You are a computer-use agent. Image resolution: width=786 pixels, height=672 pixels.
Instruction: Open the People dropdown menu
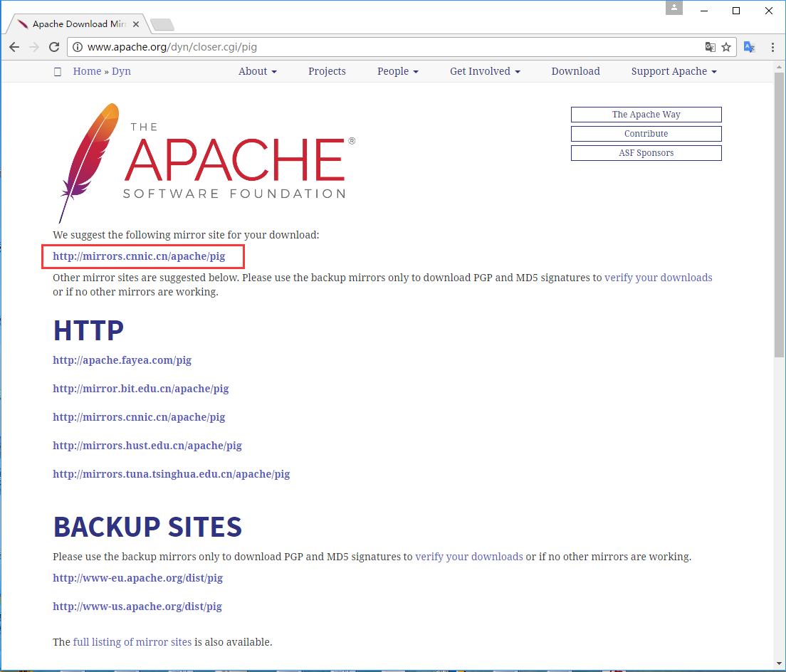(x=397, y=71)
